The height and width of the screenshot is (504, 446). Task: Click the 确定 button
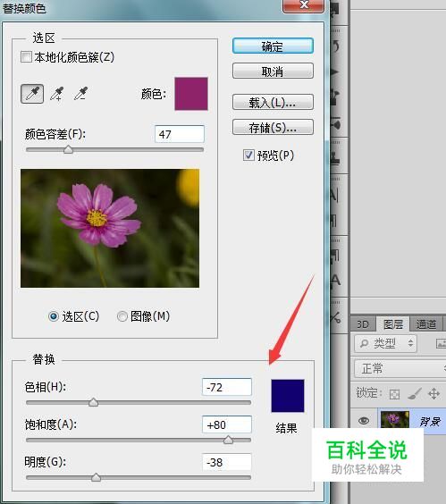pyautogui.click(x=273, y=46)
